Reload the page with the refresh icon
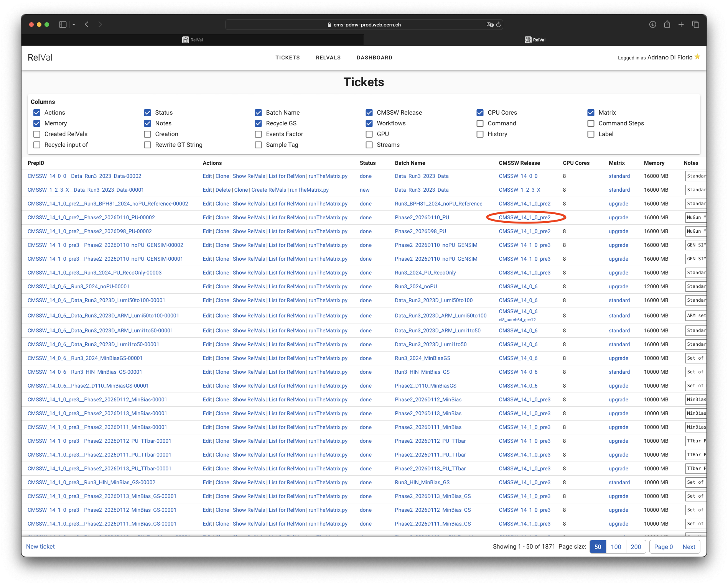The image size is (728, 585). (498, 25)
